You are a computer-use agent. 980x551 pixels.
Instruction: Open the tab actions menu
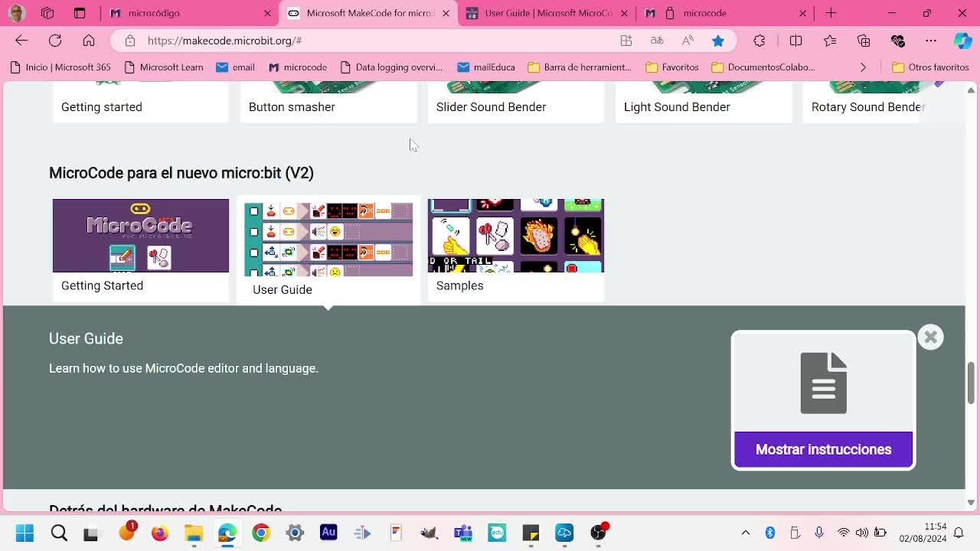click(80, 13)
